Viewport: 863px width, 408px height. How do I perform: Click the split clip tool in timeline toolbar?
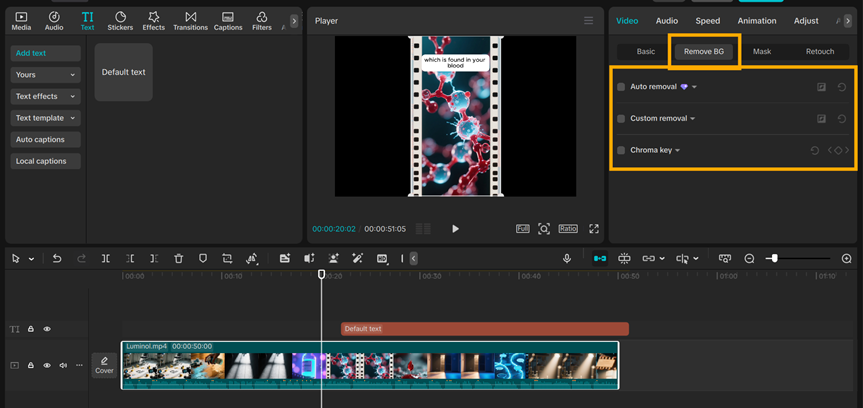tap(106, 259)
